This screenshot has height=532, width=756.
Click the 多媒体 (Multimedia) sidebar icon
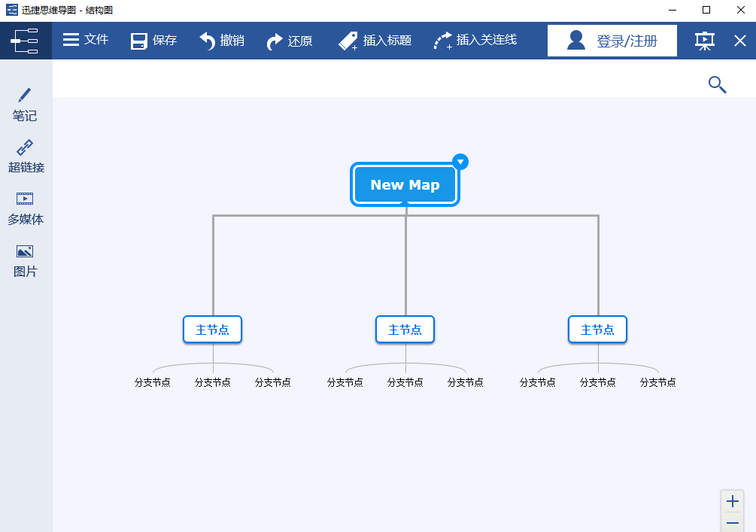coord(25,208)
